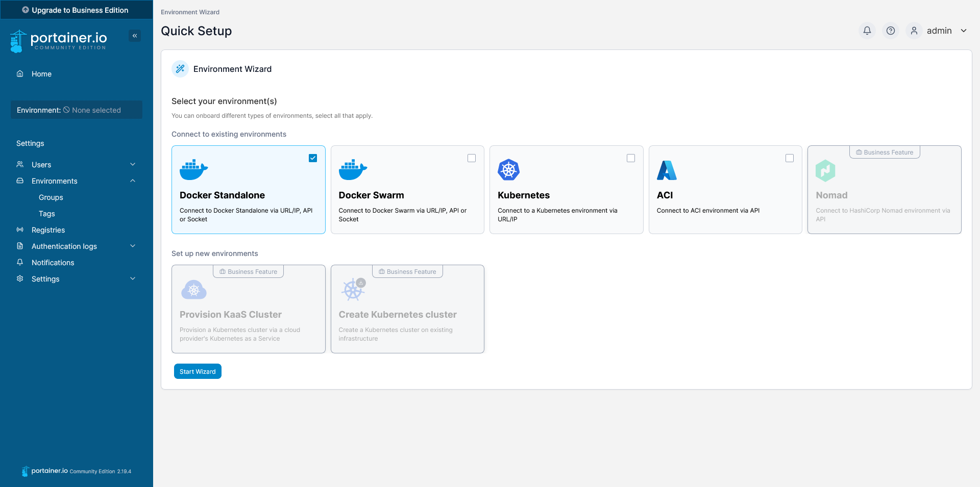The height and width of the screenshot is (487, 980).
Task: Click the Docker Swarm whale icon
Action: tap(353, 170)
